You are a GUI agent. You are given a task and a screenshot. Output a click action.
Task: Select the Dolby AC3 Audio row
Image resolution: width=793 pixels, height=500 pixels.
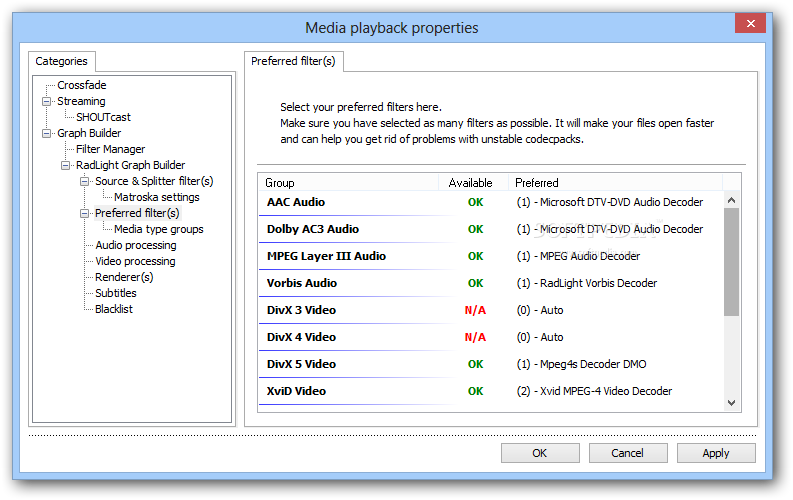(491, 230)
